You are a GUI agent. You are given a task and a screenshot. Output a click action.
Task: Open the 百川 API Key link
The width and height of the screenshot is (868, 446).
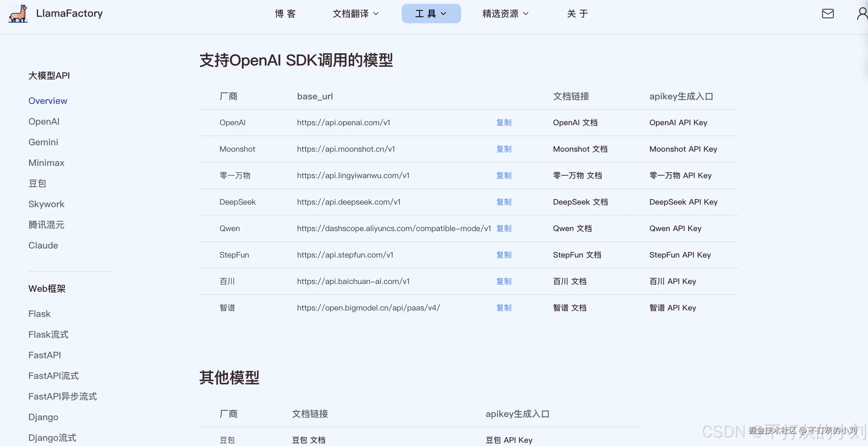673,281
